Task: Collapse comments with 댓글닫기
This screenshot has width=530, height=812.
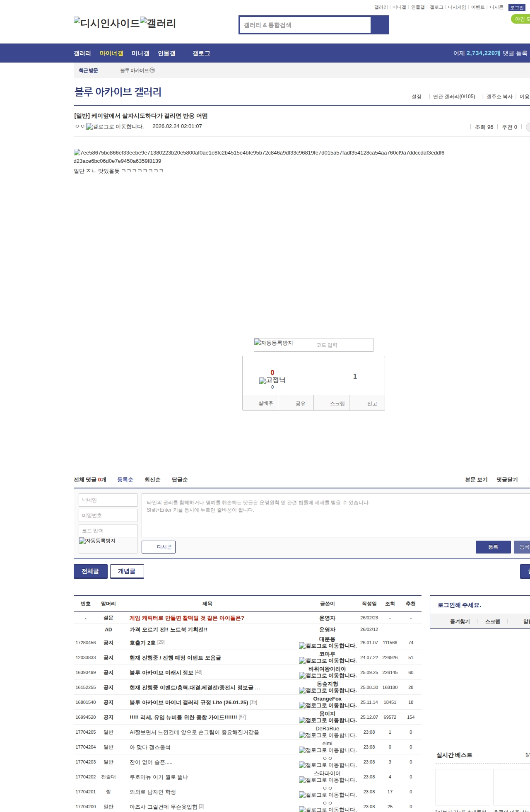Action: coord(507,480)
